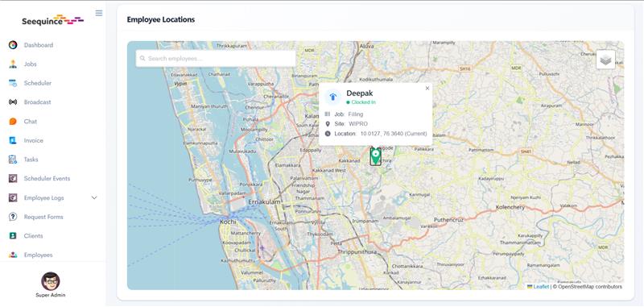Click the Jobs sidebar icon

click(x=13, y=64)
